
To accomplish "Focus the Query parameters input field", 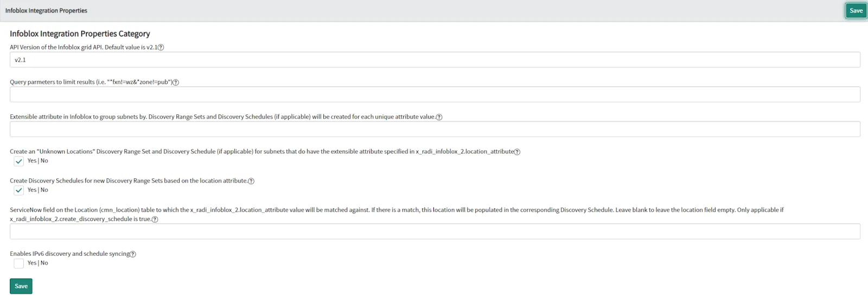I will click(x=435, y=94).
